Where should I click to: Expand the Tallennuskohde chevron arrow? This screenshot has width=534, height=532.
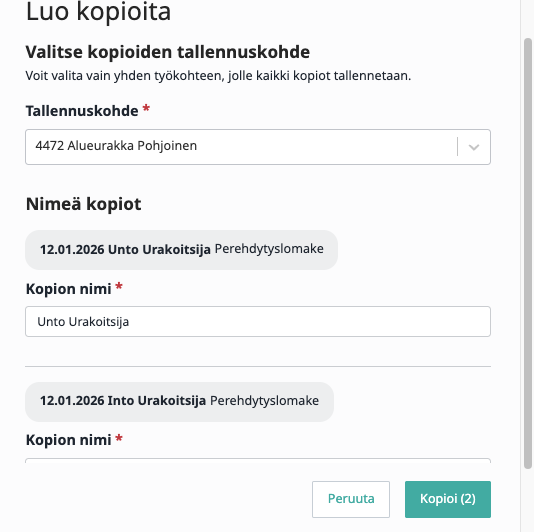(x=474, y=147)
